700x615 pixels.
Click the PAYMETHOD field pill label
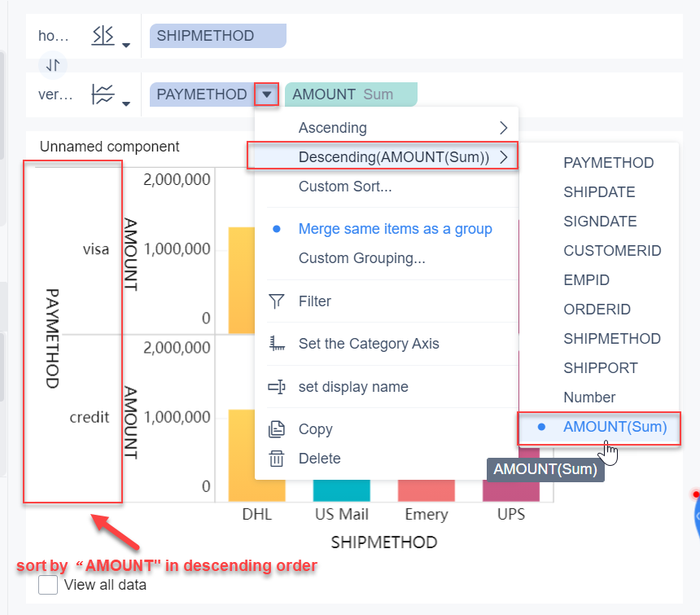202,94
